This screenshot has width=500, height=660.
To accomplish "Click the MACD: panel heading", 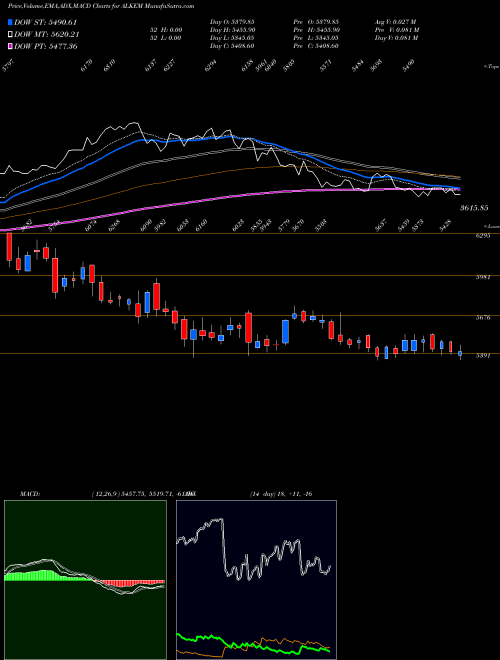I will 29,494.
